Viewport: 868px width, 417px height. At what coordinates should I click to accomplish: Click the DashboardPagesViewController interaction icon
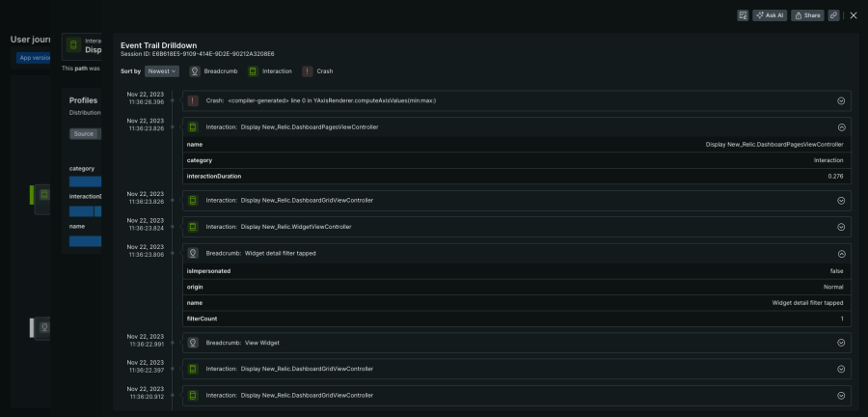tap(194, 126)
